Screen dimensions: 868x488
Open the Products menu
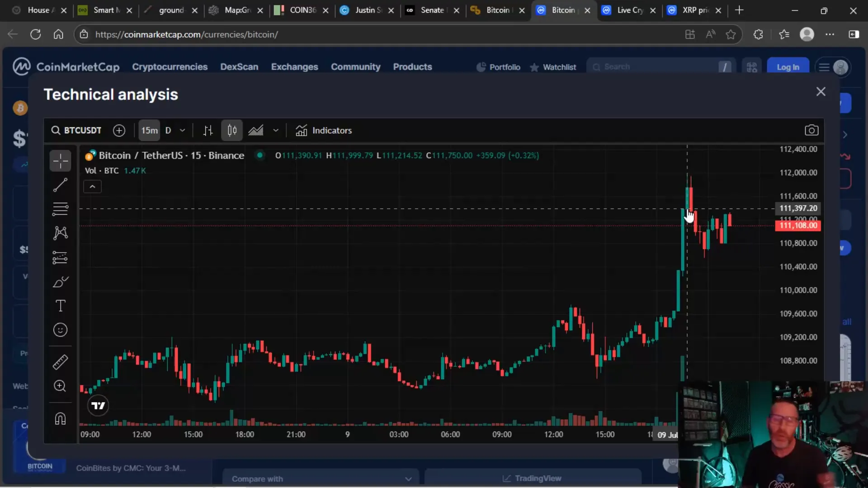click(413, 67)
